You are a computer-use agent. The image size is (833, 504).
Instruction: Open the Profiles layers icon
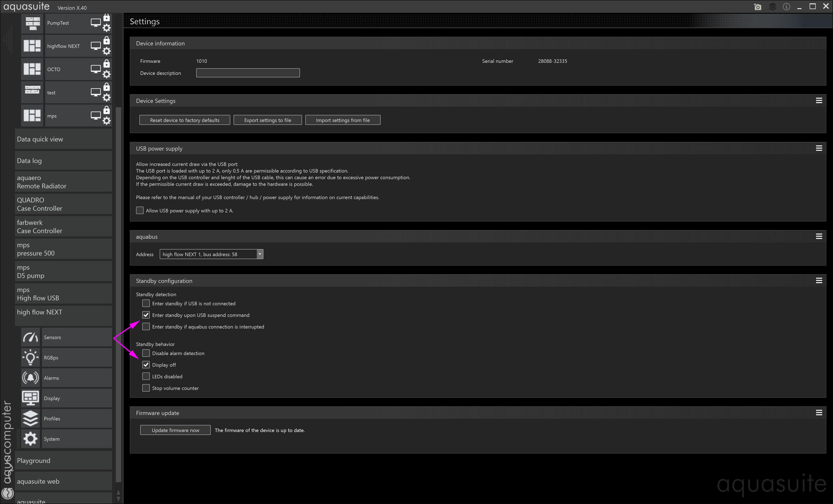point(30,419)
